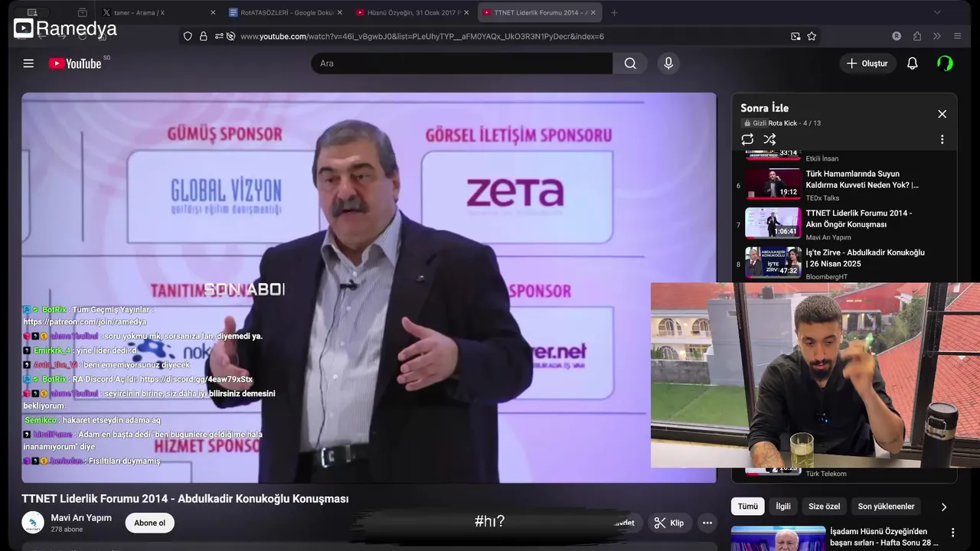980x551 pixels.
Task: Open YouTube notifications bell
Action: (x=912, y=64)
